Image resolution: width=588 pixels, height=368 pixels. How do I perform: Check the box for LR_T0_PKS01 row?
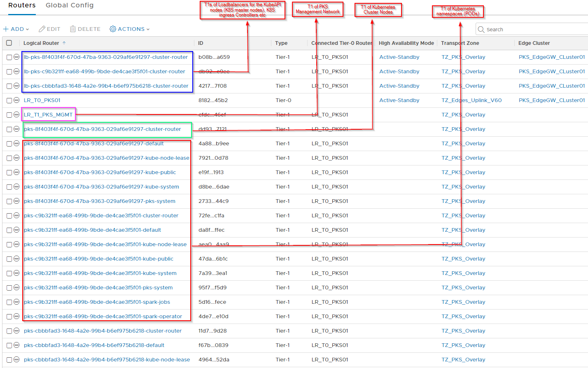point(9,100)
